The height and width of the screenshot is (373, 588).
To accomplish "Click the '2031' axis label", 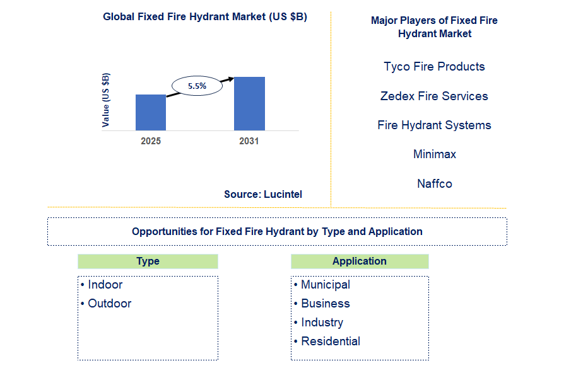I will coord(249,141).
